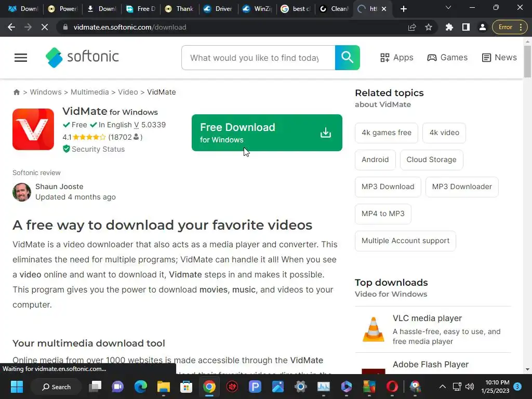The width and height of the screenshot is (532, 399).
Task: Click the browser back arrow
Action: [11, 27]
